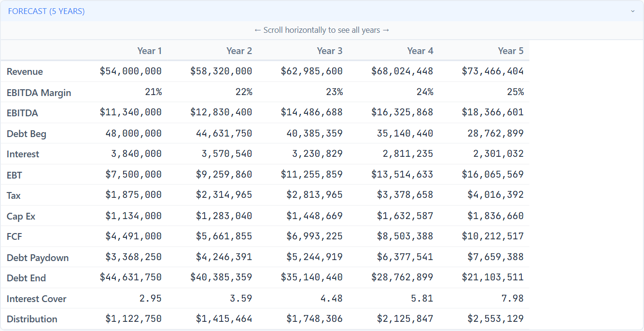This screenshot has width=644, height=331.
Task: Click Debt Beg value 35,140,440
Action: (x=405, y=133)
